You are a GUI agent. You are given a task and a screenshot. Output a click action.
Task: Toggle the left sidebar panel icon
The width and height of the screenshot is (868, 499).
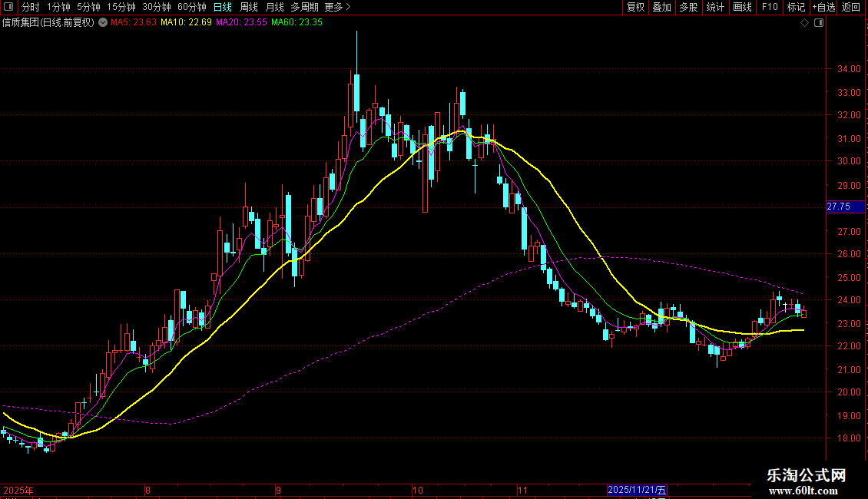(8, 7)
